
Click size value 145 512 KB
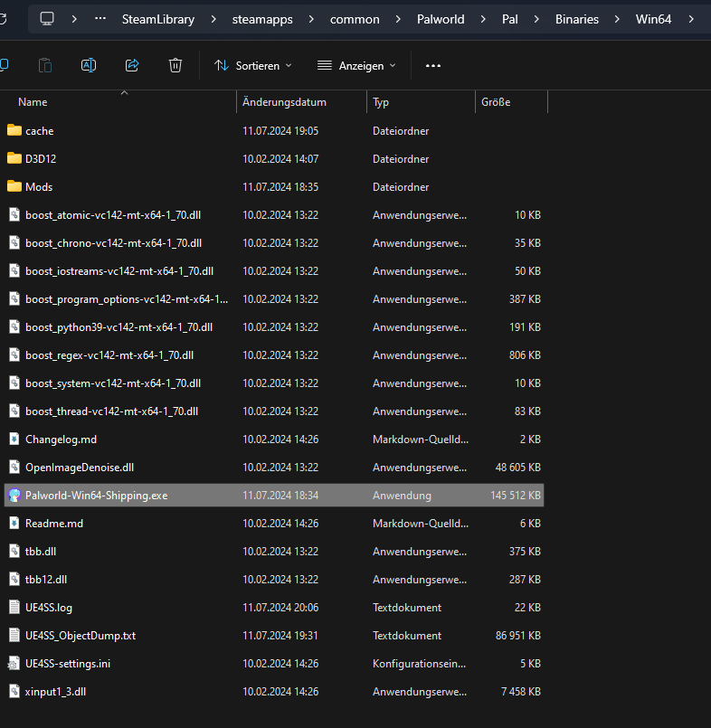tap(516, 496)
